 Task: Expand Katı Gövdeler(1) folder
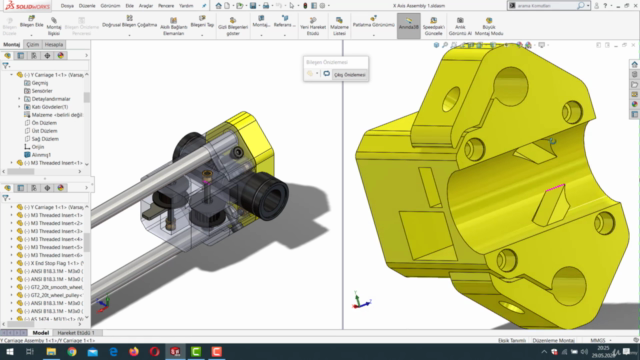(x=19, y=107)
